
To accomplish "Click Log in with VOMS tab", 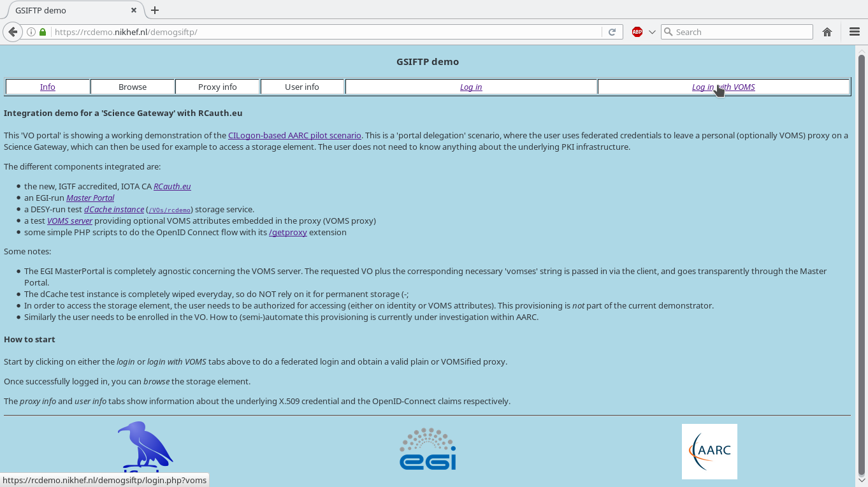I will tap(723, 87).
